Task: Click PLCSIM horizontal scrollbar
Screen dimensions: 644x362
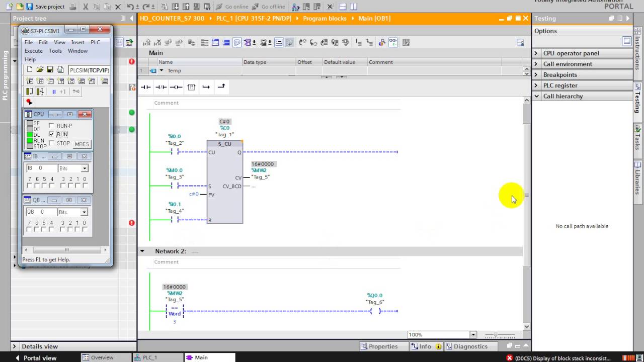Action: (x=66, y=250)
